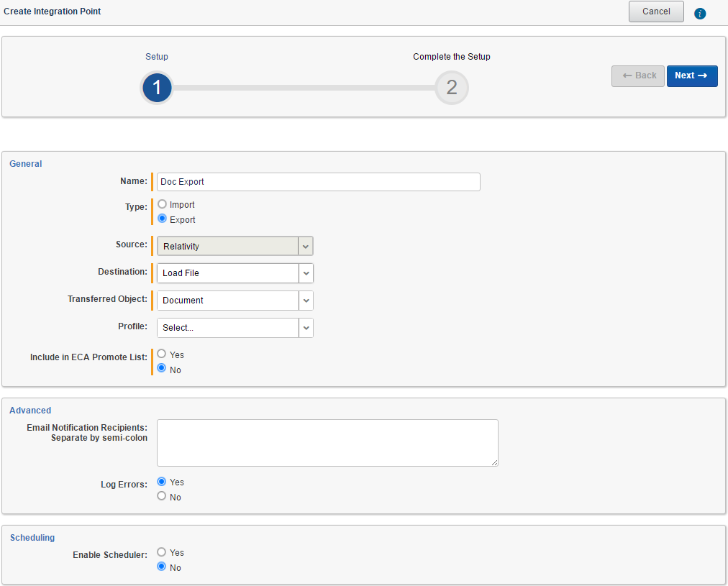
Task: Click the disabled Back button
Action: coord(638,76)
